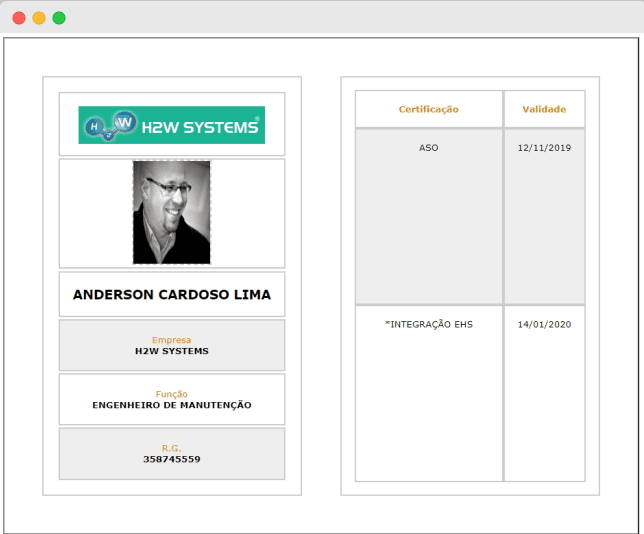Click the company value H2W SYSTEMS

[x=172, y=351]
